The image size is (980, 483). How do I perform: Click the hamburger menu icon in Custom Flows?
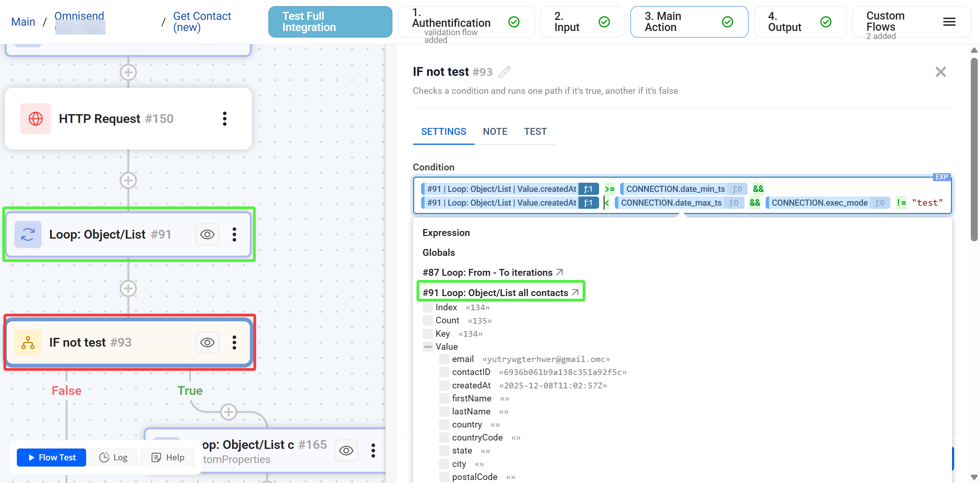point(949,22)
